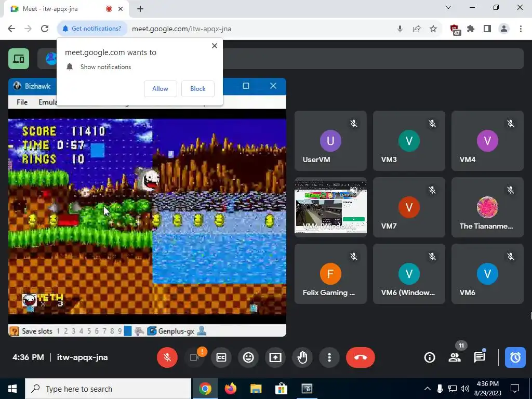This screenshot has height=399, width=532.
Task: Select the VM6 (Windows) shared screen thumbnail
Action: (x=330, y=207)
